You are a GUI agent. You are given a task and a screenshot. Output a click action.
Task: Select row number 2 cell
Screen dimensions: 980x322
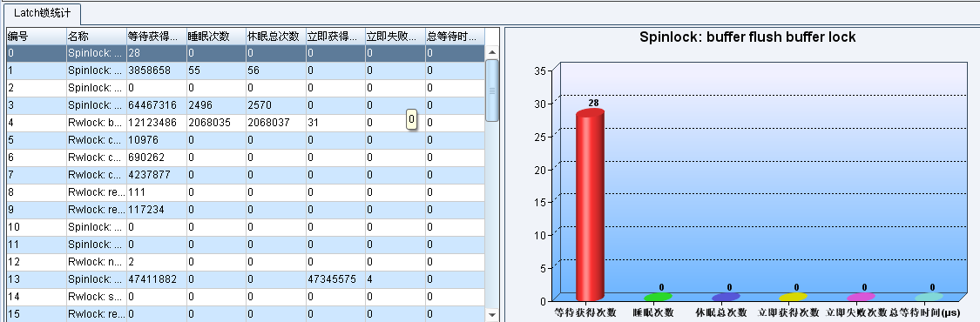point(37,88)
